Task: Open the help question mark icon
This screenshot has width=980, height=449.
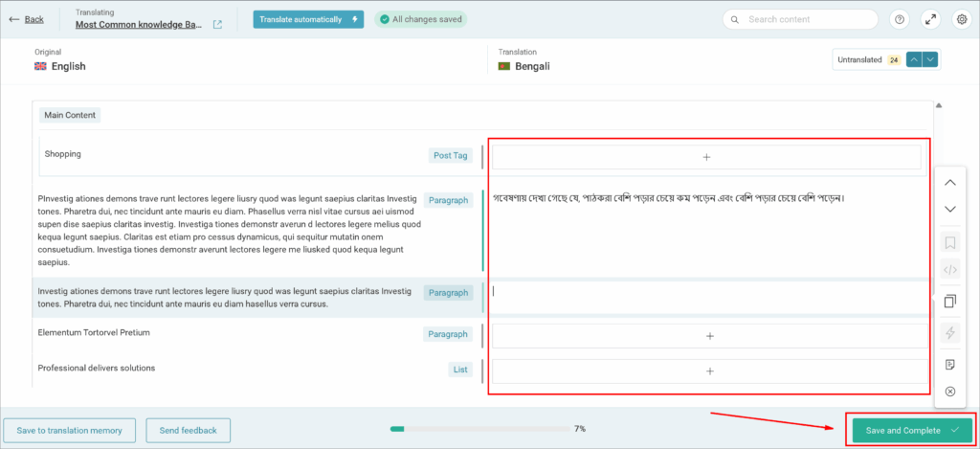Action: point(900,19)
